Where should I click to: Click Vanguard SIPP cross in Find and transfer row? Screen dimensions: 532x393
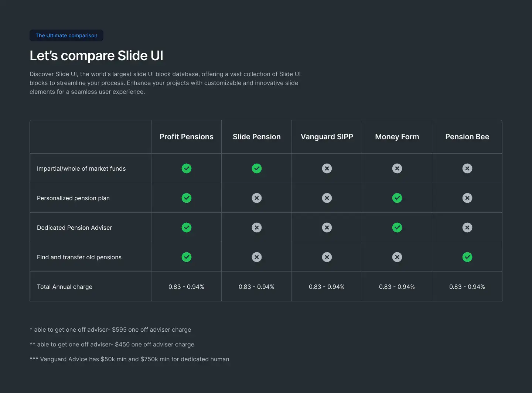click(327, 257)
